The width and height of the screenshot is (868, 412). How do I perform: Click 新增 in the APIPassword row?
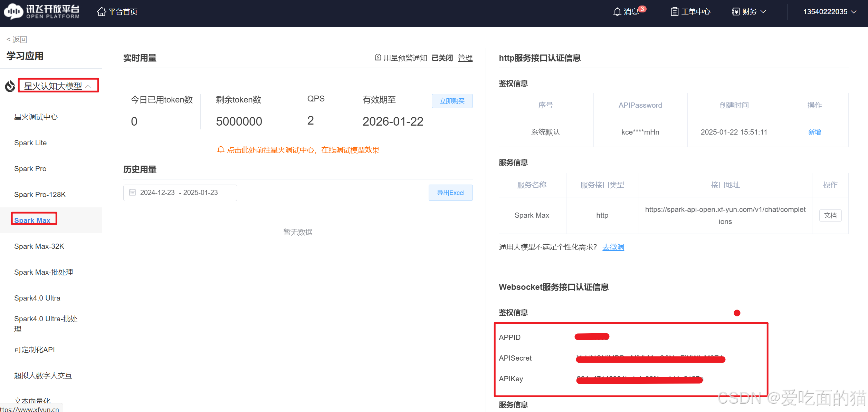pyautogui.click(x=814, y=132)
